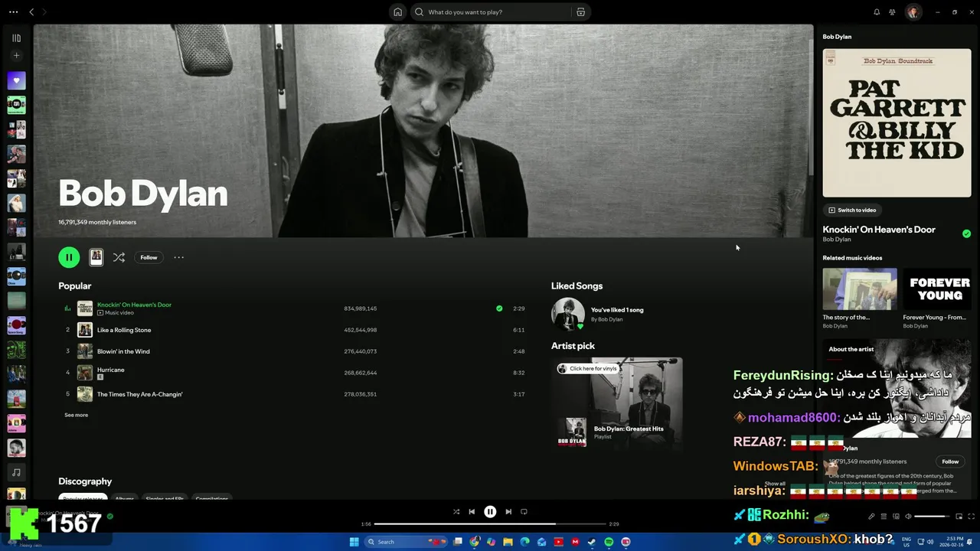This screenshot has width=980, height=551.
Task: Toggle repeat in the bottom player
Action: (x=524, y=511)
